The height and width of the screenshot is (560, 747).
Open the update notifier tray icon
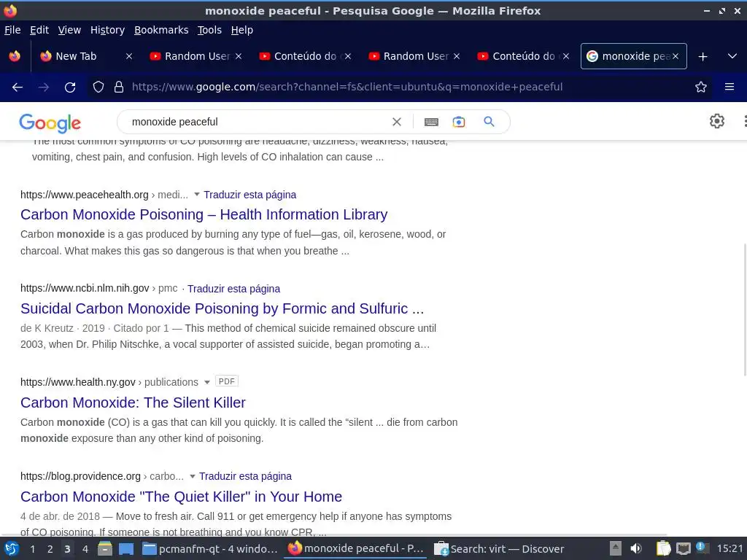pyautogui.click(x=702, y=548)
